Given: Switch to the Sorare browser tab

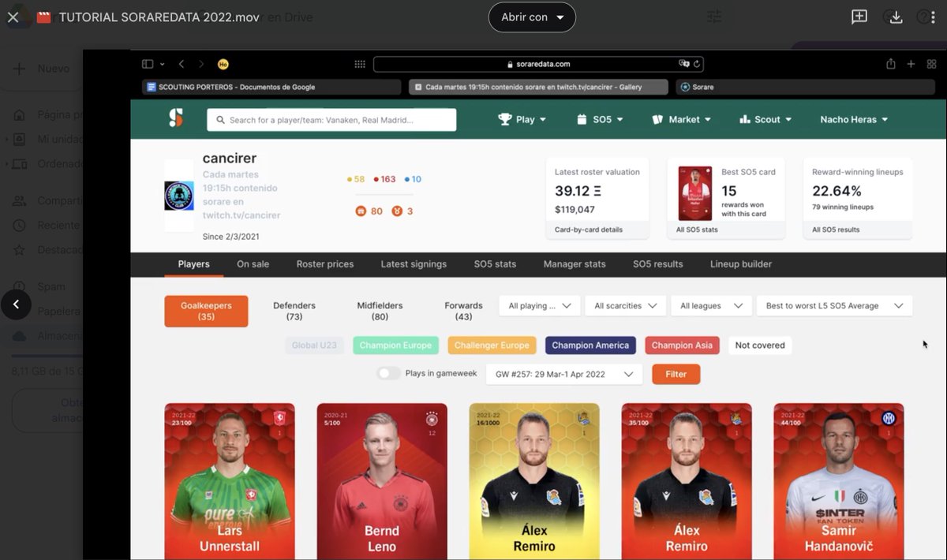Looking at the screenshot, I should pos(805,87).
